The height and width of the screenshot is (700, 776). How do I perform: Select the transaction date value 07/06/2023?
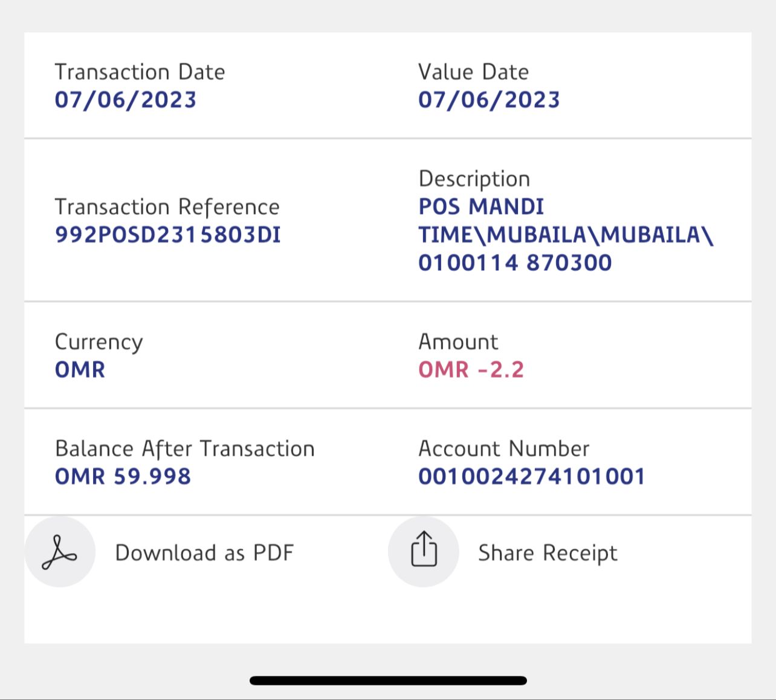point(126,100)
